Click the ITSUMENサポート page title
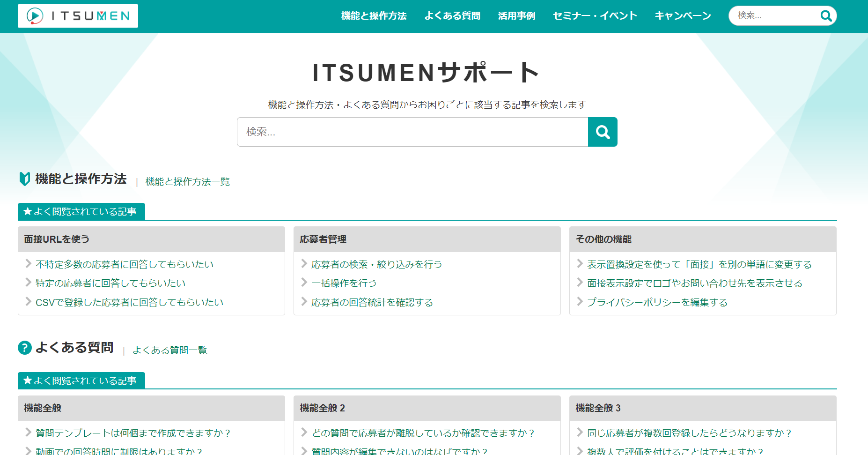Viewport: 868px width, 455px height. click(427, 73)
